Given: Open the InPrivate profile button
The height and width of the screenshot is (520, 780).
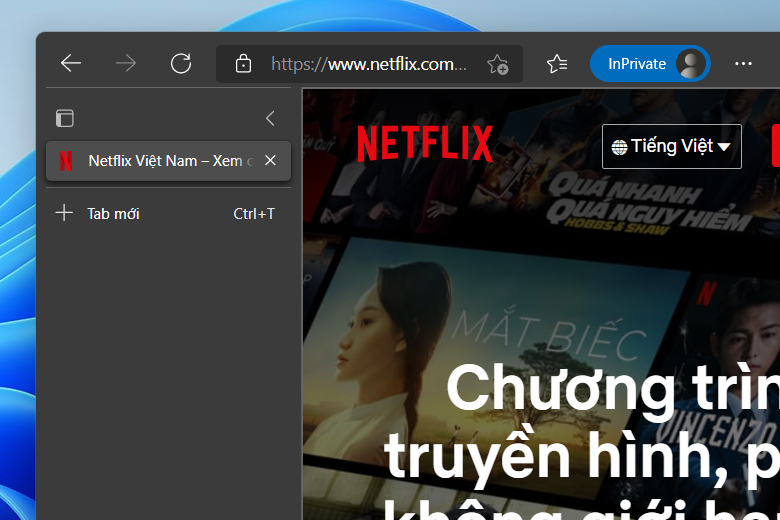Looking at the screenshot, I should click(650, 64).
